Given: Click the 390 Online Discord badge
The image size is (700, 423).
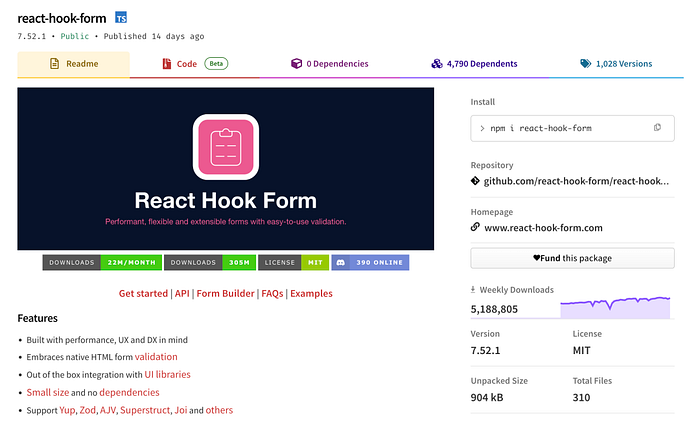Looking at the screenshot, I should coord(370,262).
